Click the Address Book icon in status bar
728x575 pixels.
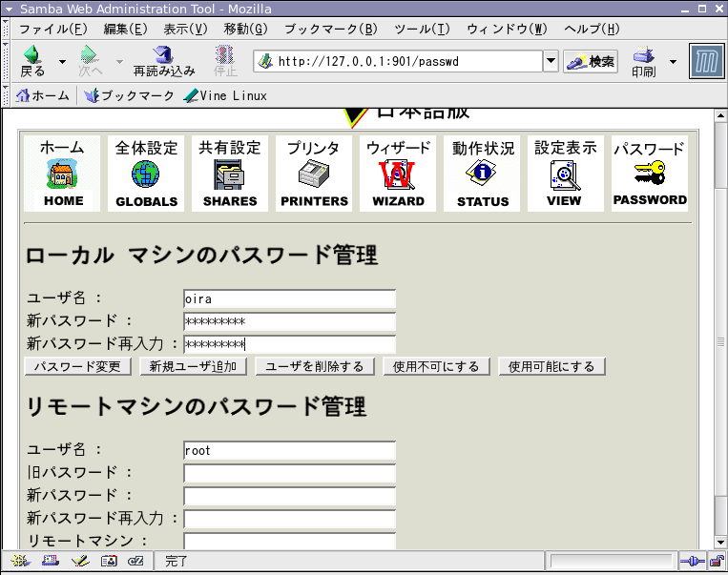point(109,561)
